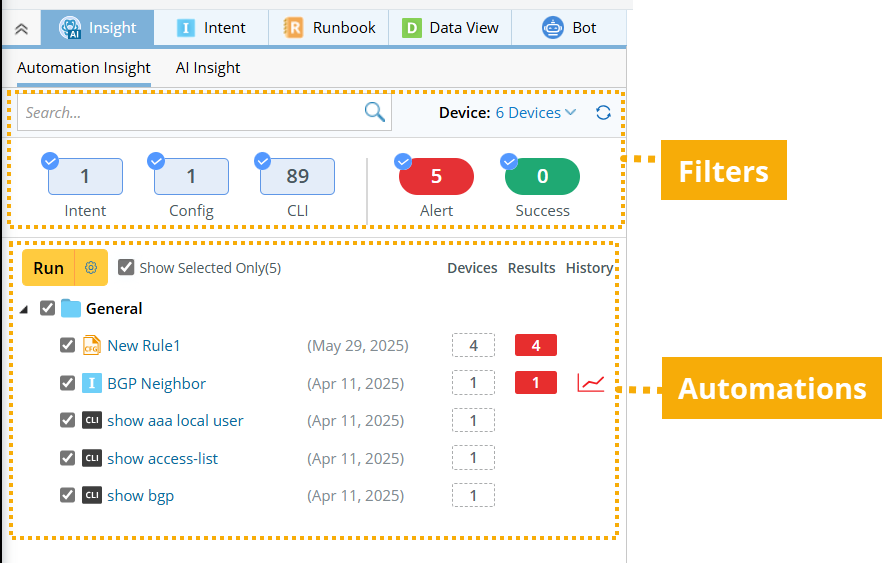Open the BGP Neighbor link
The image size is (882, 563).
[x=156, y=384]
